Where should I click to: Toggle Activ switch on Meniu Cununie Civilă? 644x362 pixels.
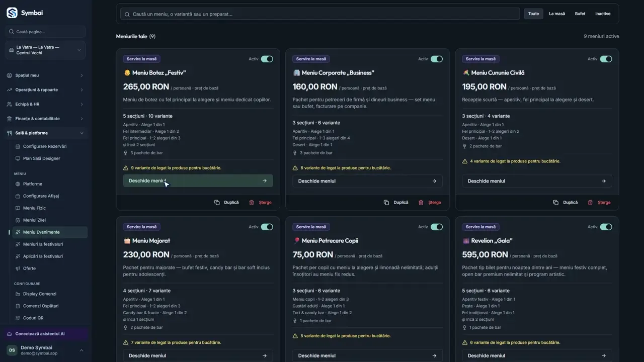pos(606,59)
